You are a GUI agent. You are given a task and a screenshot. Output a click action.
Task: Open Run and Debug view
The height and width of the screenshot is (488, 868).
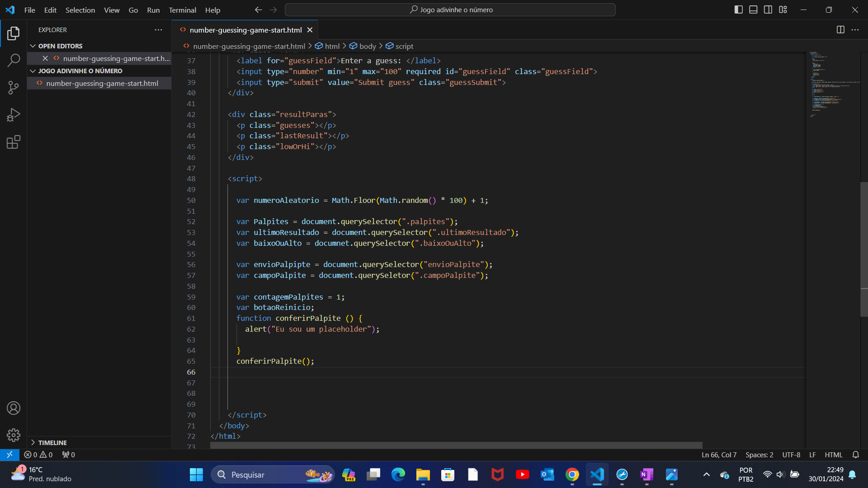point(14,115)
